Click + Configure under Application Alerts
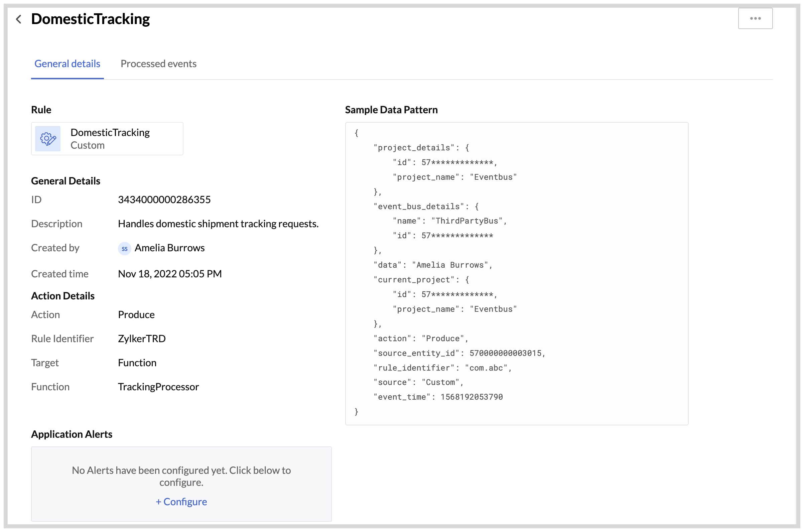The image size is (804, 532). pos(181,502)
